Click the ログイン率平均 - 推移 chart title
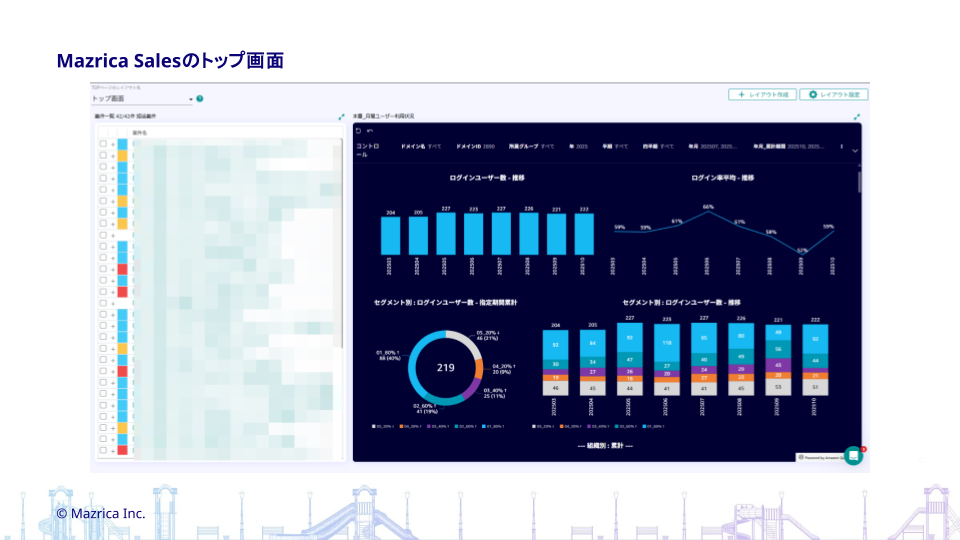Viewport: 960px width, 540px height. (722, 178)
